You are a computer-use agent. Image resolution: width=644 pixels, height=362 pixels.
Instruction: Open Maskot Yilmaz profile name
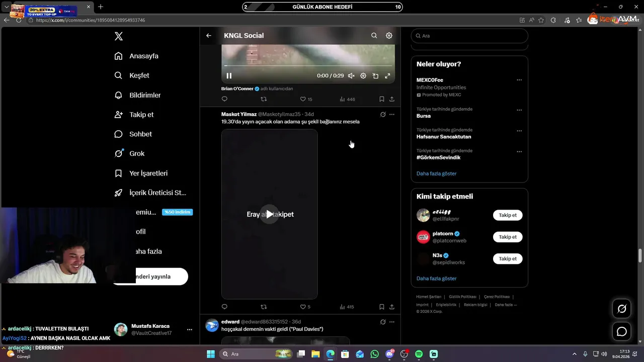click(239, 114)
